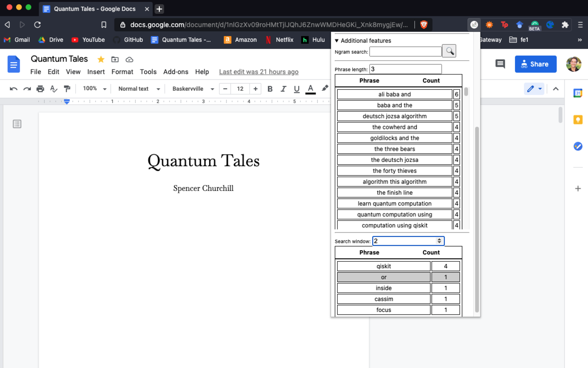588x368 pixels.
Task: Open the text color picker
Action: 311,89
